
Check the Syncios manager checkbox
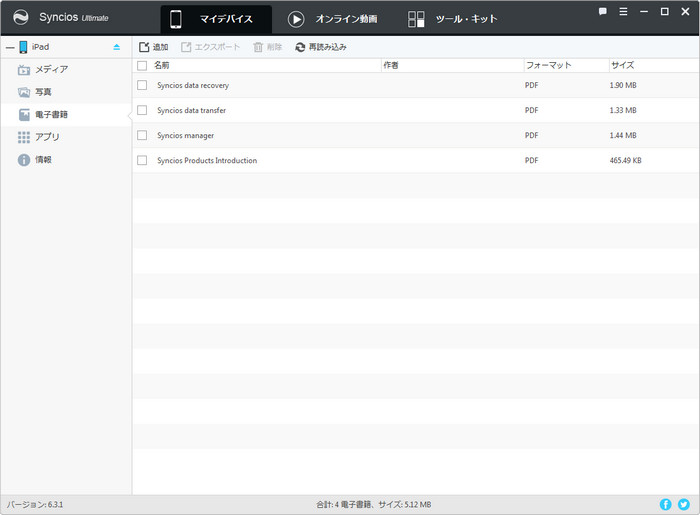point(142,135)
